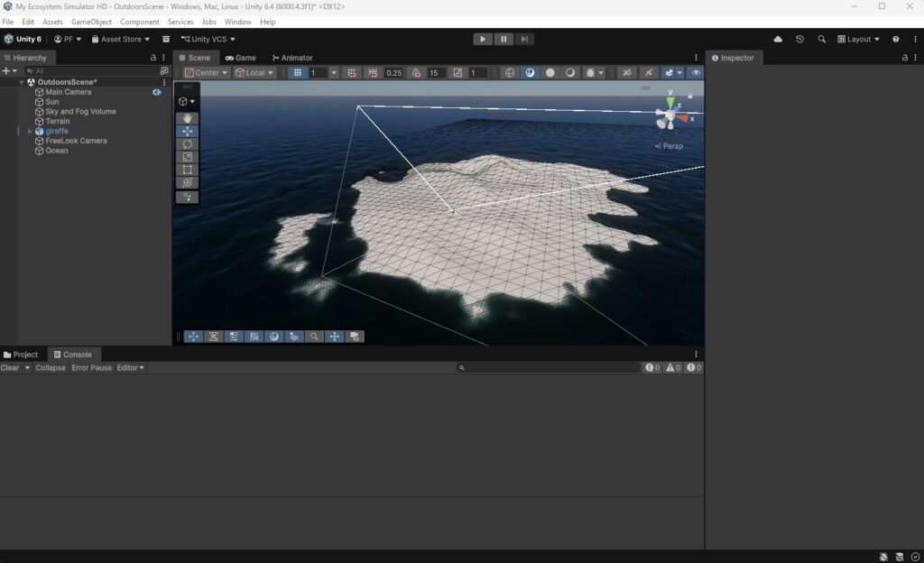The image size is (924, 563).
Task: Select the Hand view tool
Action: (188, 118)
